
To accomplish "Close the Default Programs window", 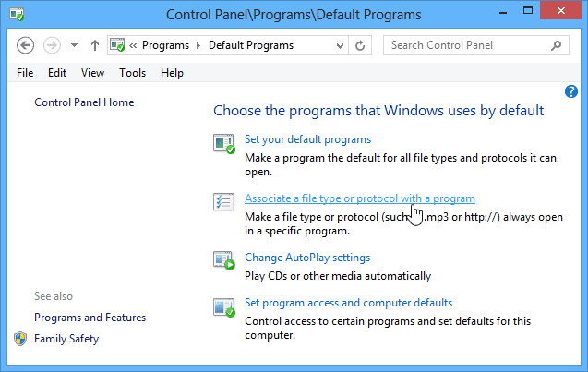I will coord(561,10).
